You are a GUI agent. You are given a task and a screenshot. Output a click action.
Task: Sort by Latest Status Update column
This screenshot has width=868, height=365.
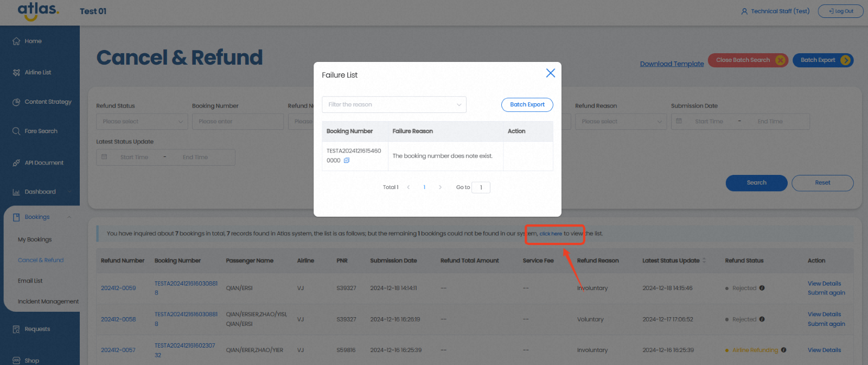click(x=704, y=261)
